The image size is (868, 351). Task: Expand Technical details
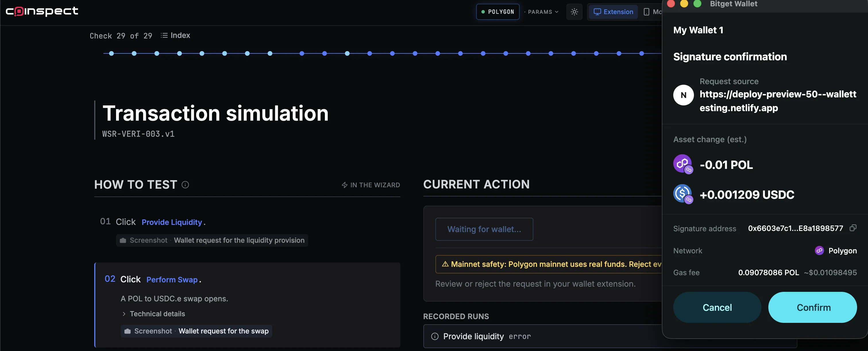point(154,314)
